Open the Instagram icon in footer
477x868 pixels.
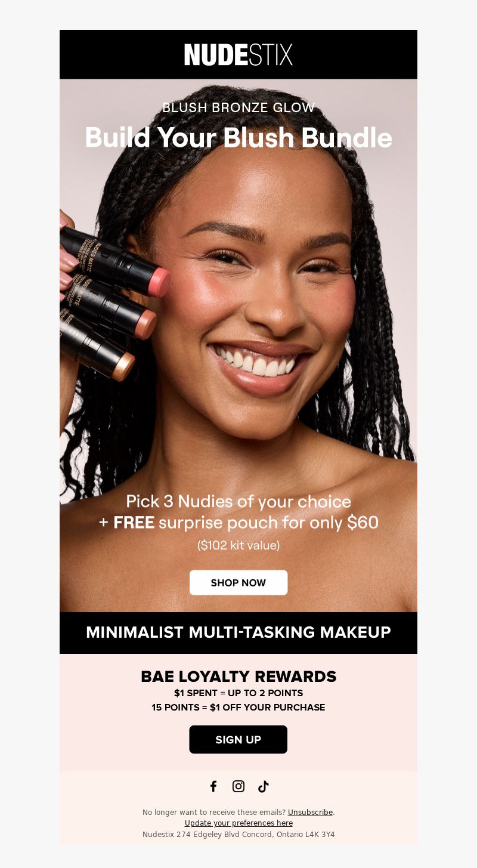pyautogui.click(x=238, y=786)
